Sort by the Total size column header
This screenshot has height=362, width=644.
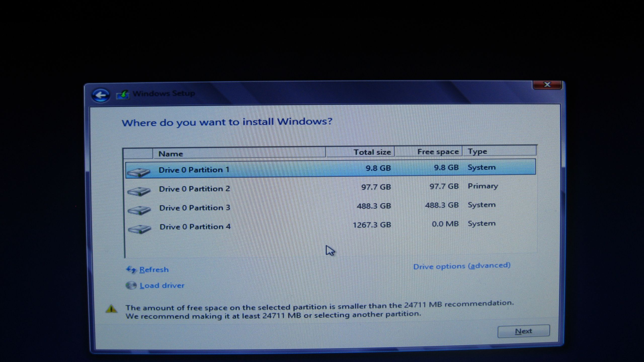360,152
